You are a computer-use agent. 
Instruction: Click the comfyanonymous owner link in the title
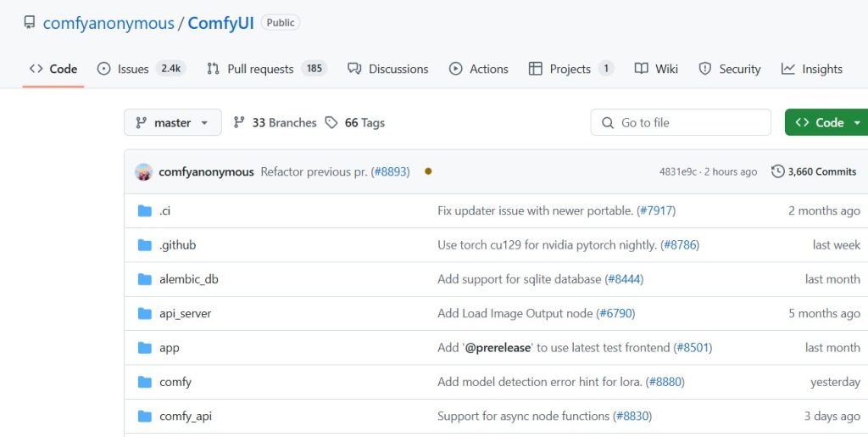pos(108,23)
